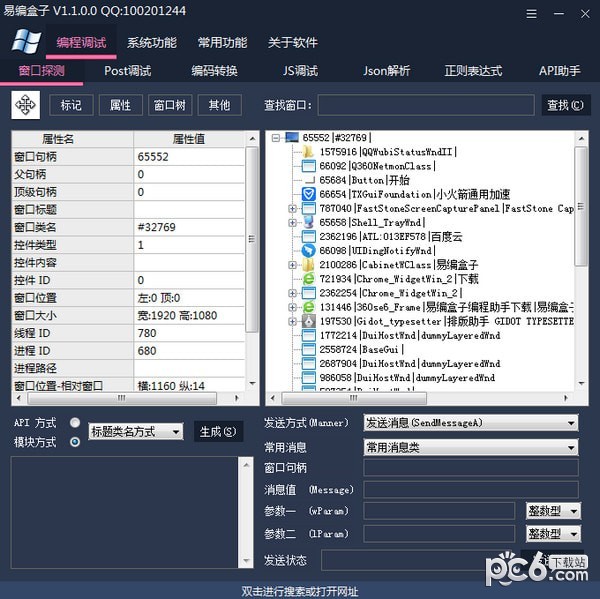Select the API 方式 radio button
This screenshot has height=599, width=600.
tap(75, 423)
